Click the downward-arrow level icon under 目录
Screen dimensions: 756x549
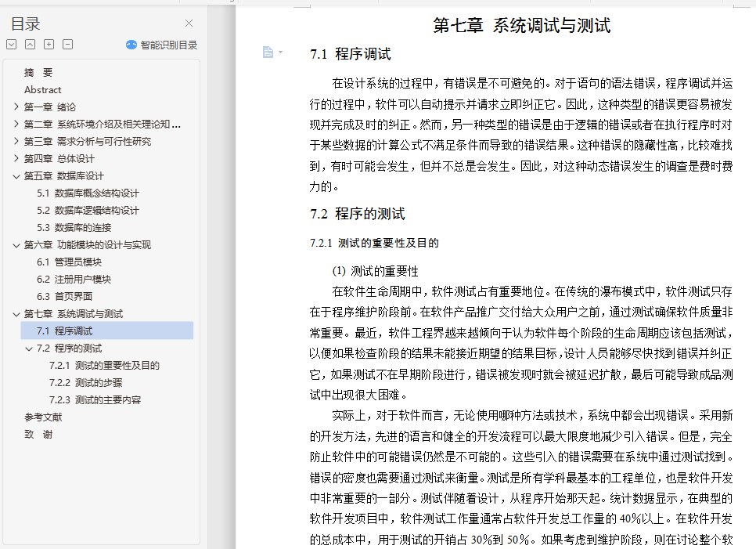12,45
